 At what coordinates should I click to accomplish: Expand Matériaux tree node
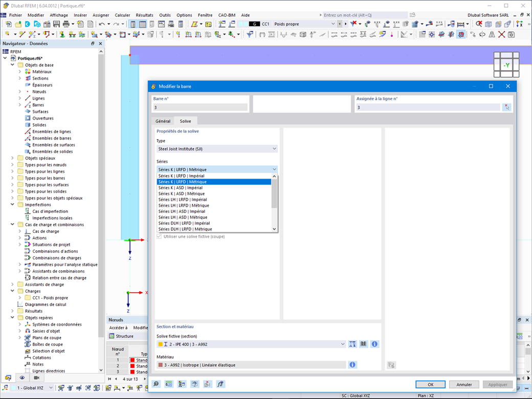point(19,72)
